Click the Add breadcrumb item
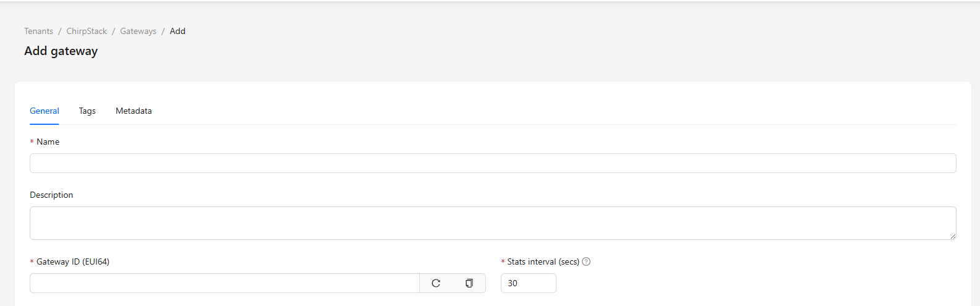The width and height of the screenshot is (980, 306). click(177, 32)
